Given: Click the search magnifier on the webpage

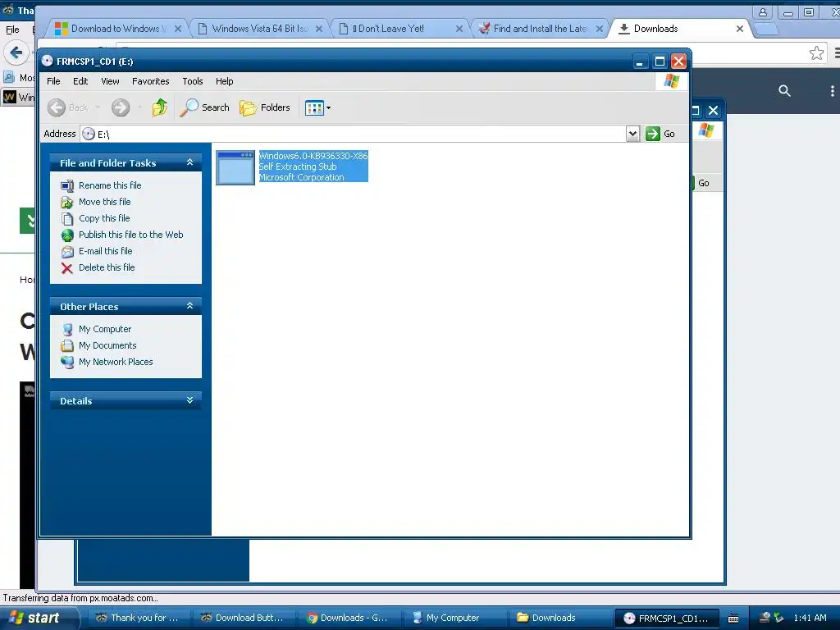Looking at the screenshot, I should tap(784, 90).
